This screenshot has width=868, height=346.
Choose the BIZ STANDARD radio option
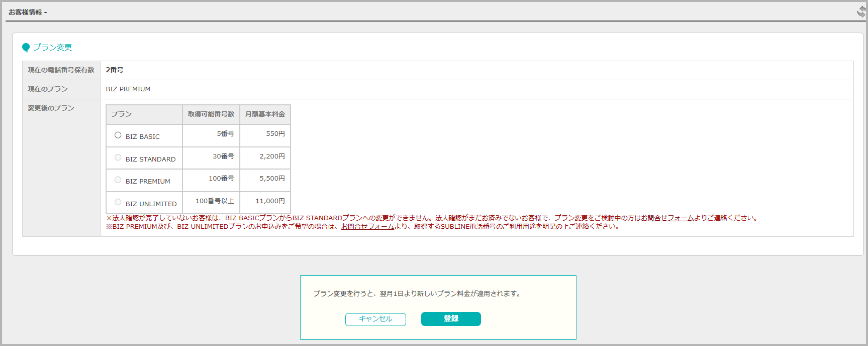(x=118, y=157)
